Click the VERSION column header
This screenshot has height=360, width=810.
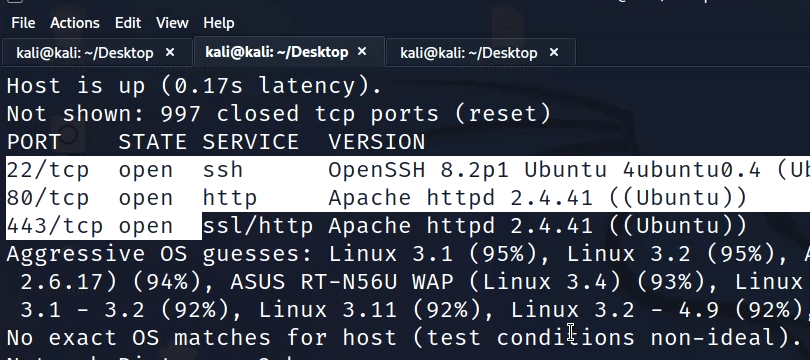tap(377, 142)
